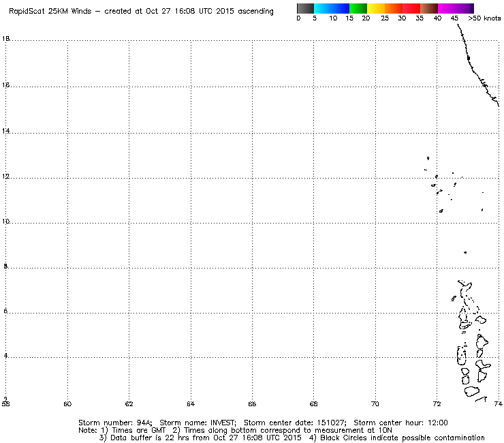Image resolution: width=504 pixels, height=443 pixels.
Task: Click longitude label 72 on bottom axis
Action: [437, 403]
